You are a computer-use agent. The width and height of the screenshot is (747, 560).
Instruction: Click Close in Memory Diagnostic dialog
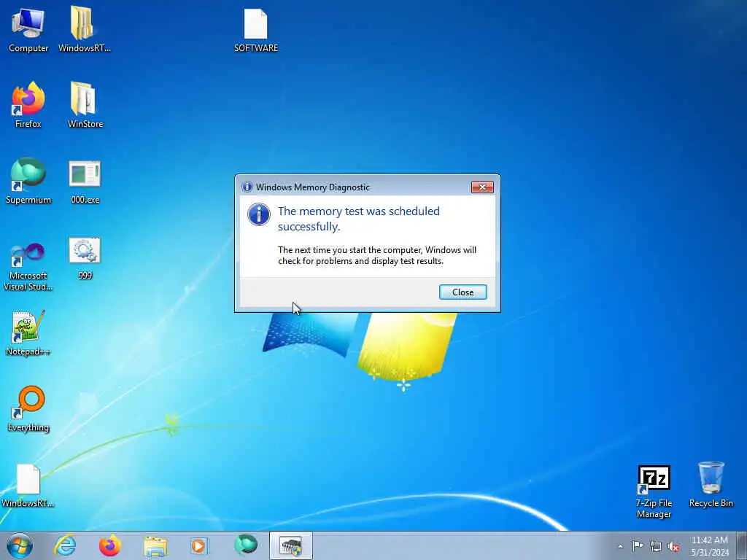(x=462, y=292)
